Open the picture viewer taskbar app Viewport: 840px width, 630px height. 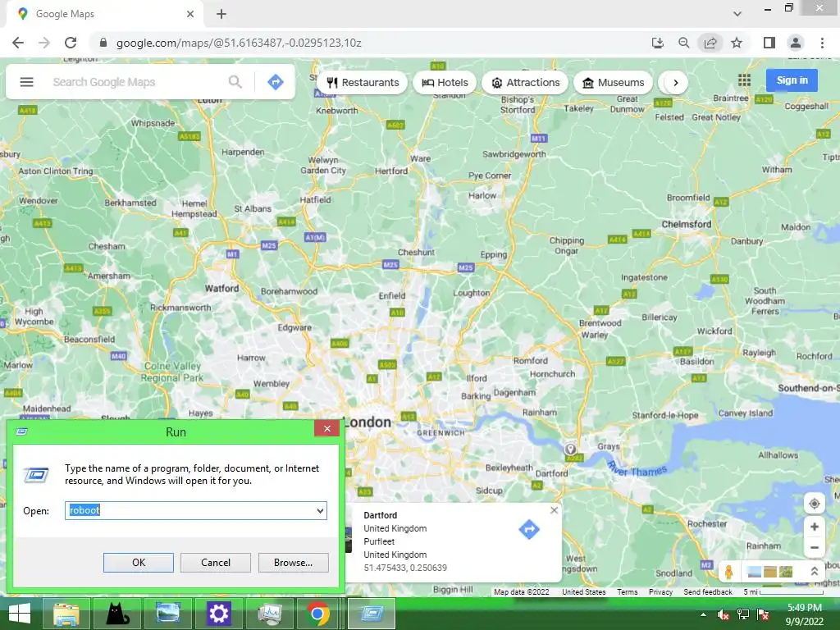(167, 614)
